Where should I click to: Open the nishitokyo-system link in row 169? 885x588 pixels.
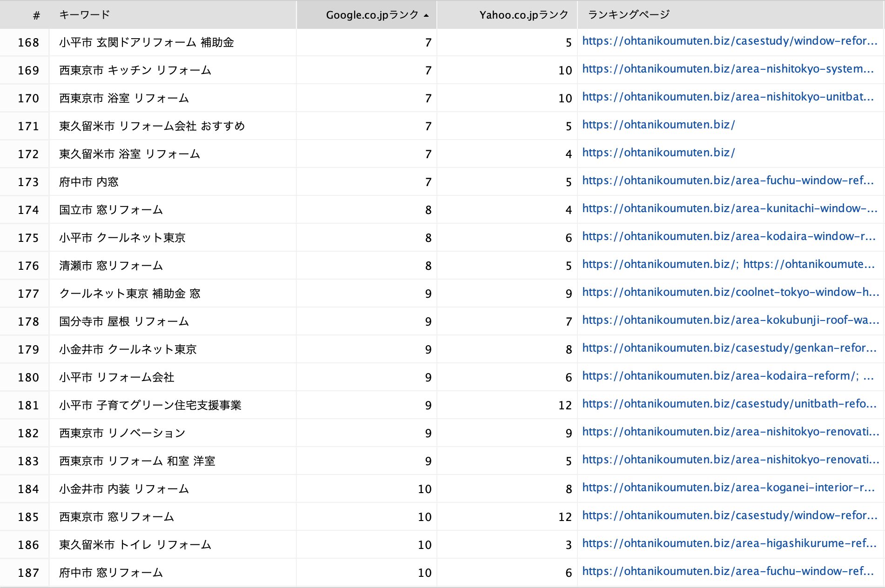(728, 69)
